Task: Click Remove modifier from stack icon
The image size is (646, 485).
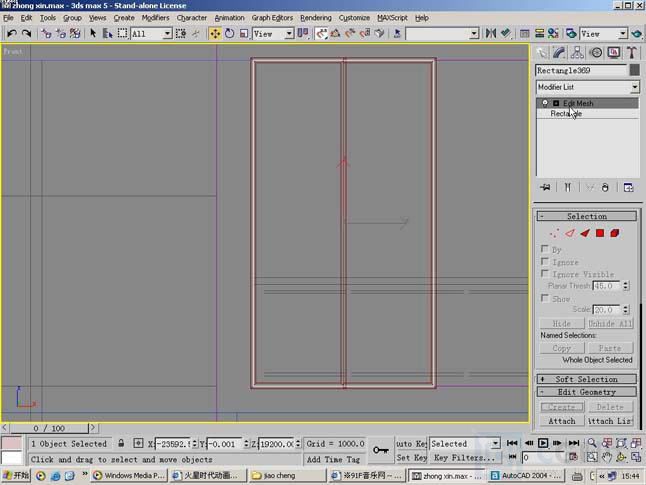Action: [x=605, y=187]
